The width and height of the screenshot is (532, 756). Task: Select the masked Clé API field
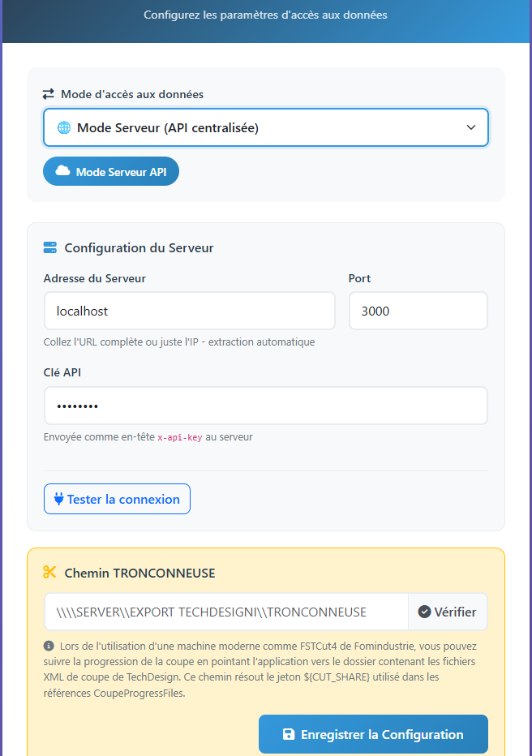coord(266,405)
